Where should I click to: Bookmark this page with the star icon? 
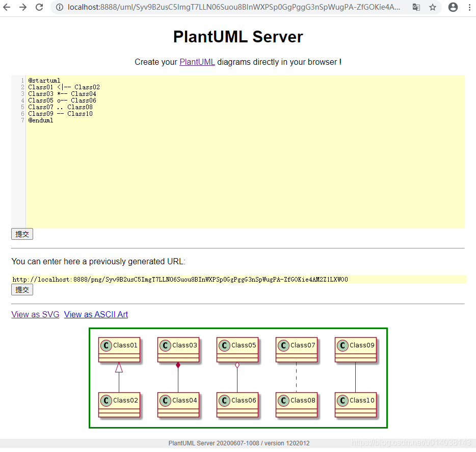click(433, 7)
